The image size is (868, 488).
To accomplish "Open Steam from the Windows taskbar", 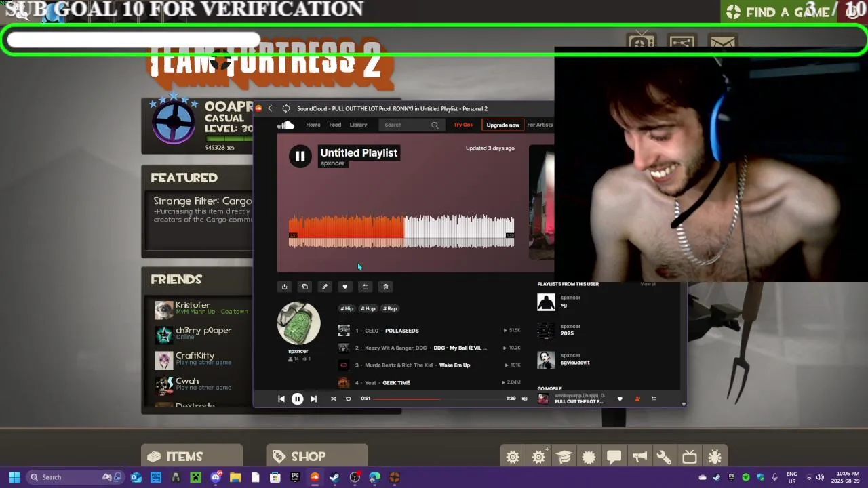I will coord(334,477).
